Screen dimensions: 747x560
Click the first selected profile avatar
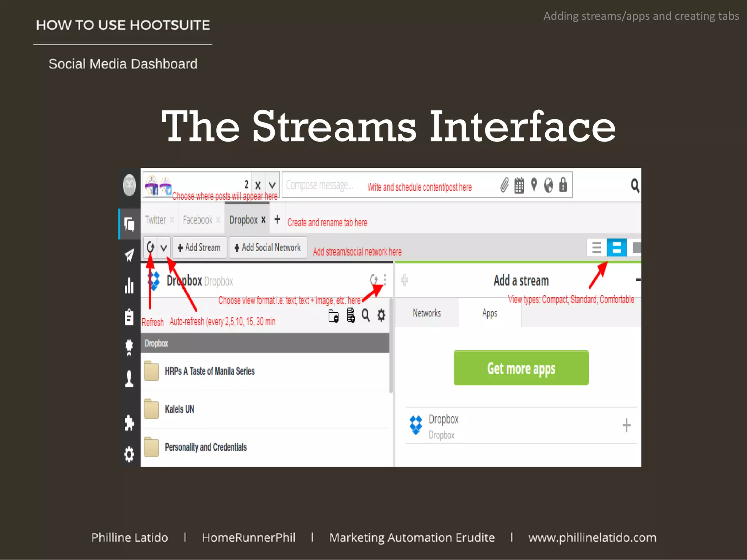click(x=151, y=185)
